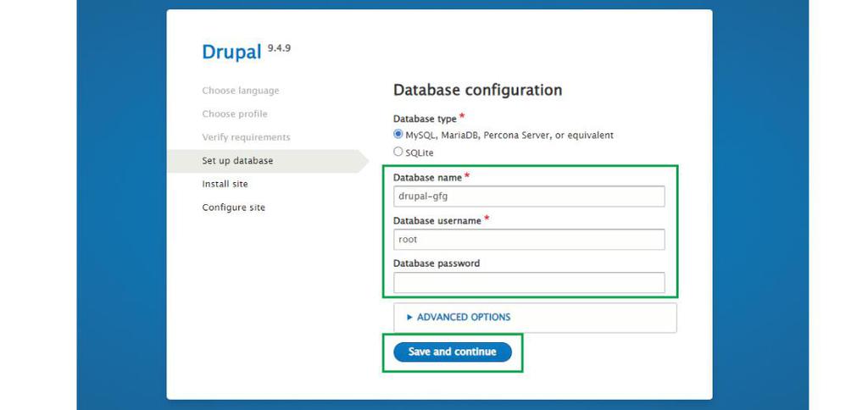868x410 pixels.
Task: Click the Database username label
Action: pos(437,221)
